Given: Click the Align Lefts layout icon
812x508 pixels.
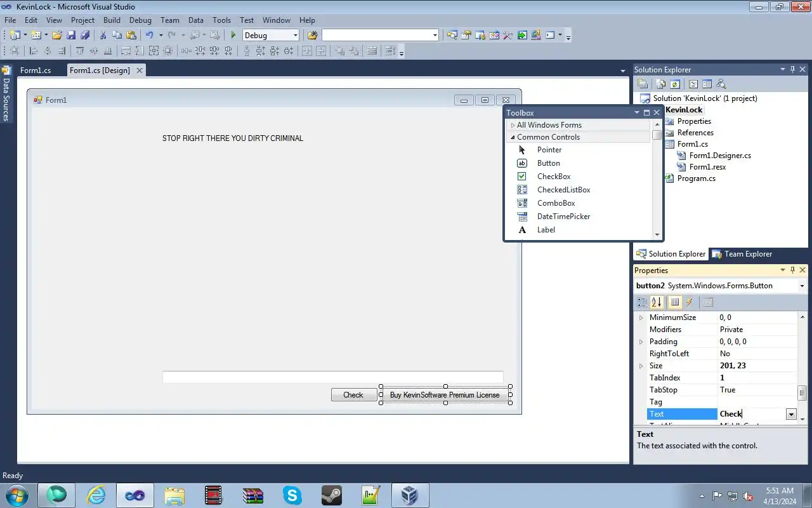Looking at the screenshot, I should click(x=33, y=51).
